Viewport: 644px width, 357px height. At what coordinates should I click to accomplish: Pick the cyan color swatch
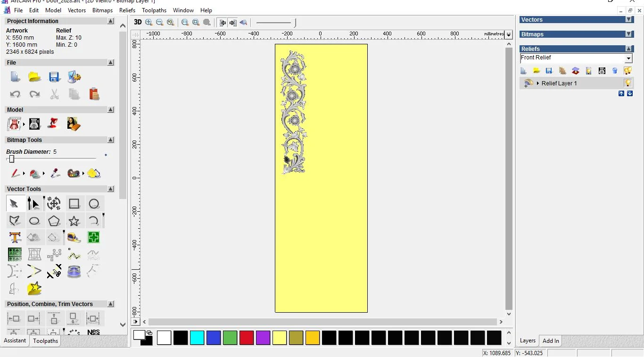click(197, 338)
